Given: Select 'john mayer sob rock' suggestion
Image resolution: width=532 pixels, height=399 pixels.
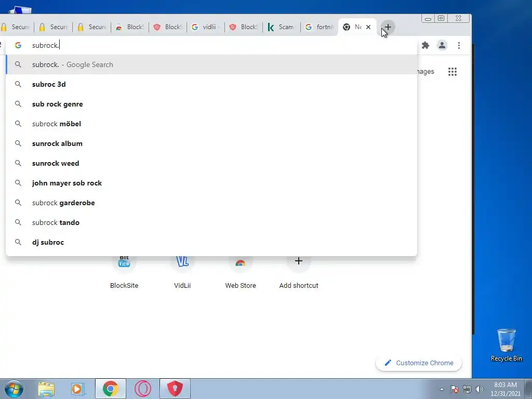Looking at the screenshot, I should point(211,183).
